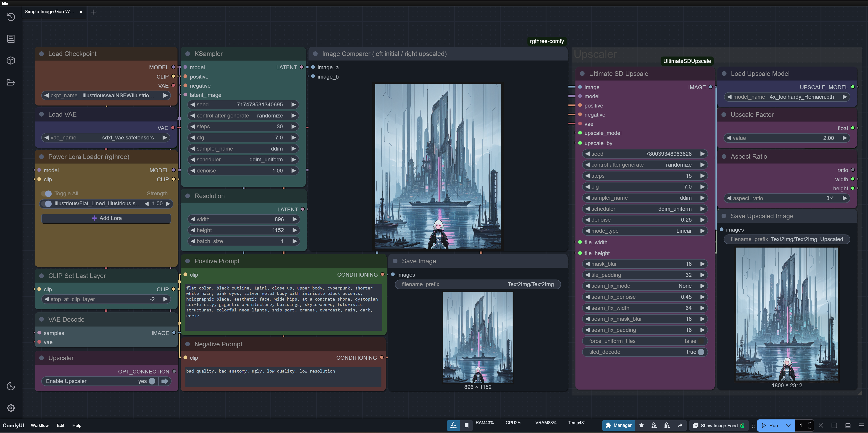This screenshot has height=433, width=868.
Task: Click the image icon on Show Image Feed
Action: pyautogui.click(x=695, y=425)
